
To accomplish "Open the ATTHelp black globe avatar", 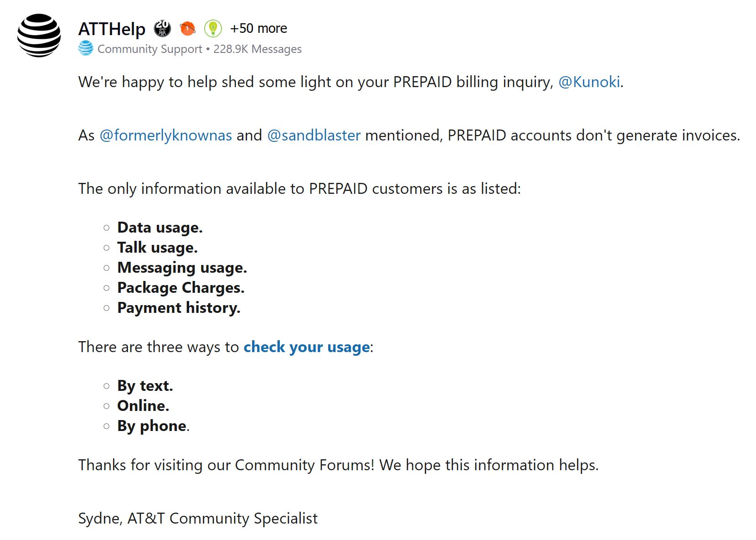I will tap(39, 35).
